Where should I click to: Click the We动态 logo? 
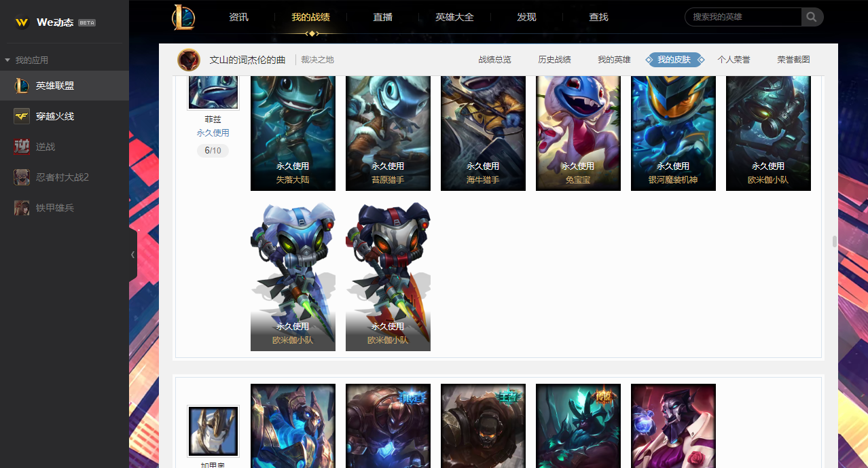click(x=55, y=22)
